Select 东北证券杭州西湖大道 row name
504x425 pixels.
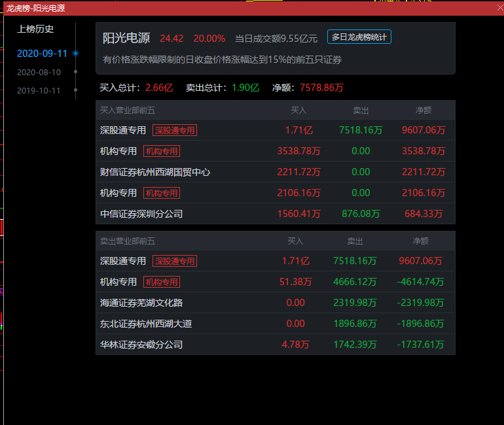click(146, 324)
